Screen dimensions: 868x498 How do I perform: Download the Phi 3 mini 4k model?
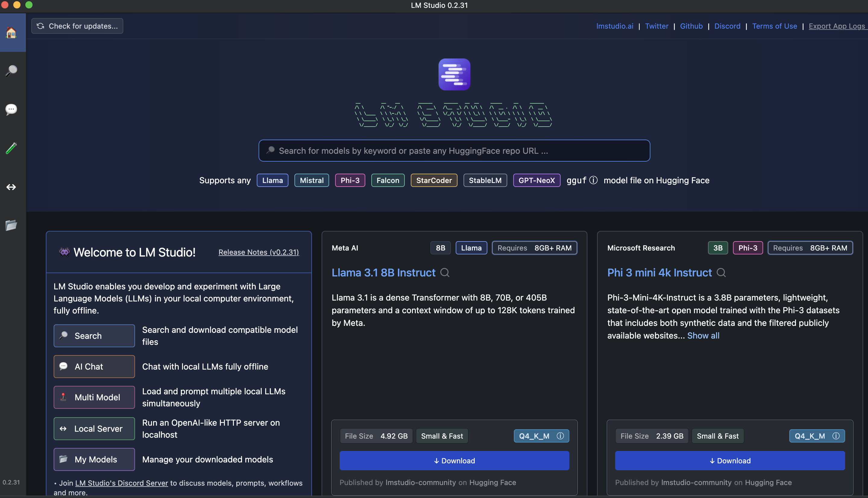coord(730,461)
